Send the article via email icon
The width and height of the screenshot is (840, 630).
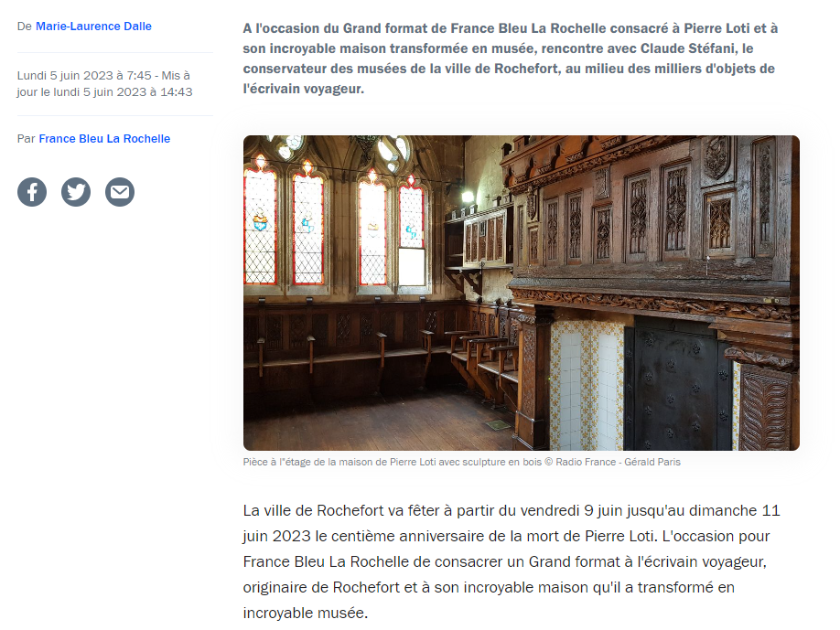coord(120,192)
